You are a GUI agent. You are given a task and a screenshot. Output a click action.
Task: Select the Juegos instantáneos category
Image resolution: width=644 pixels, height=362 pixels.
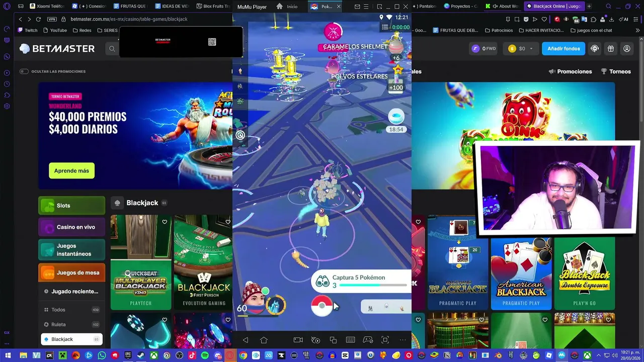pos(71,250)
